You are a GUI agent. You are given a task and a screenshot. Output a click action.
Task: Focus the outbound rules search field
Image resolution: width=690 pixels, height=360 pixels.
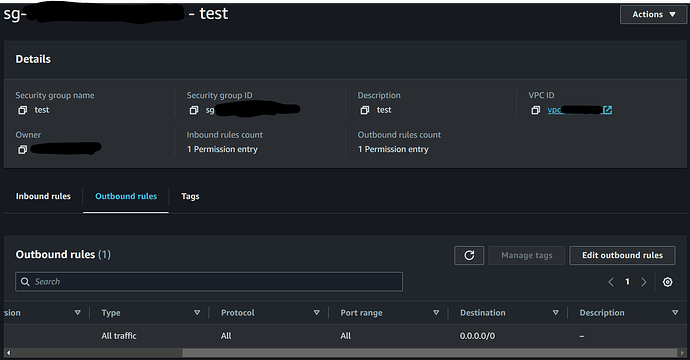(209, 282)
